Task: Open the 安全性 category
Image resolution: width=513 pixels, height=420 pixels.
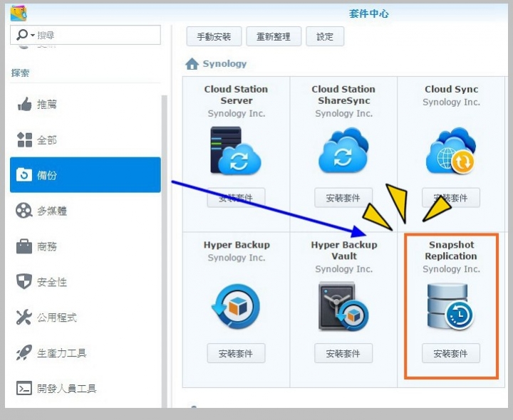Action: (x=85, y=281)
